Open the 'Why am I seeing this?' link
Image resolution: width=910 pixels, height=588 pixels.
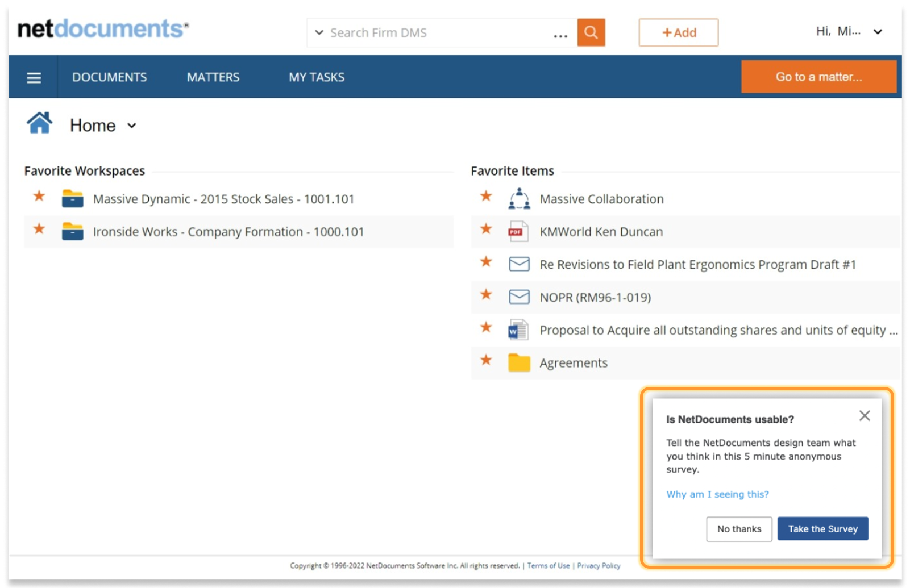(x=717, y=494)
